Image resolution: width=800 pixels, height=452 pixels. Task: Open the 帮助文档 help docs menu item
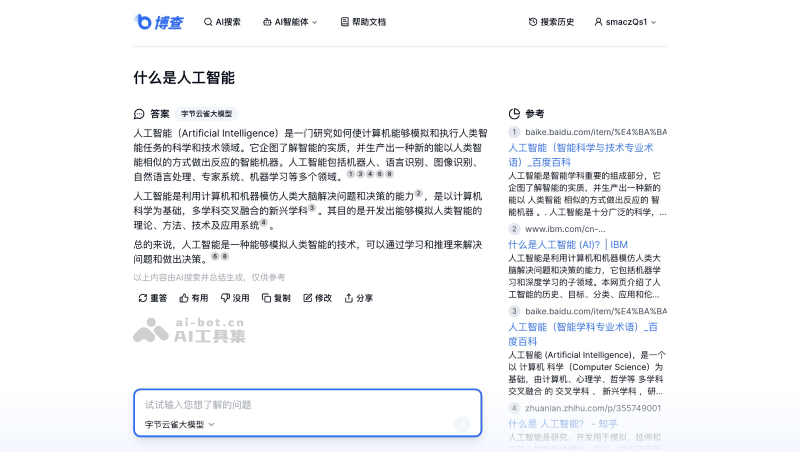(363, 21)
